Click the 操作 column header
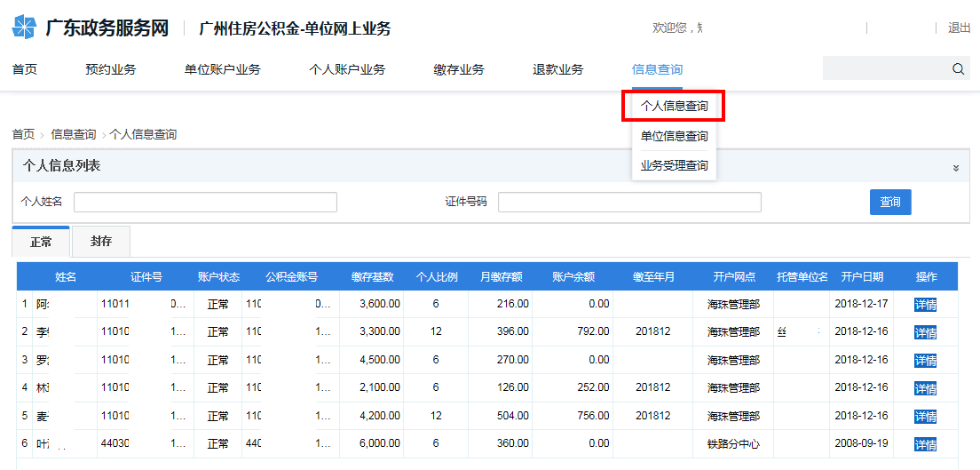Image resolution: width=980 pixels, height=470 pixels. pos(926,276)
